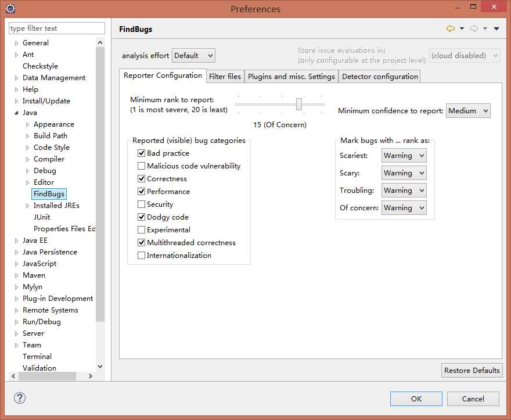Click tree scroll right arrow
This screenshot has height=420, width=511.
click(91, 376)
